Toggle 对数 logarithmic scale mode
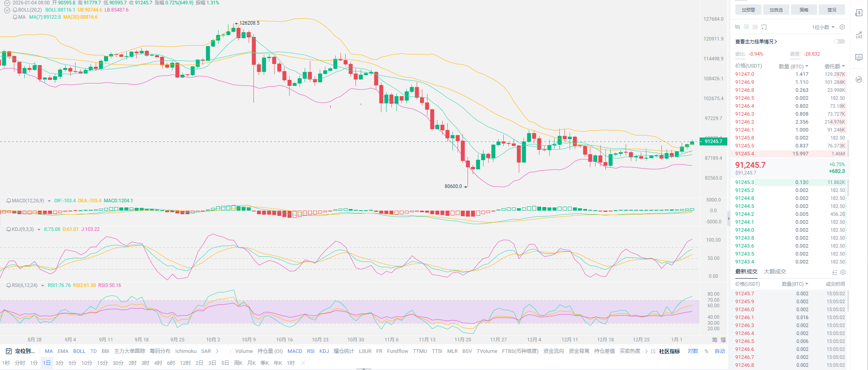 click(693, 351)
